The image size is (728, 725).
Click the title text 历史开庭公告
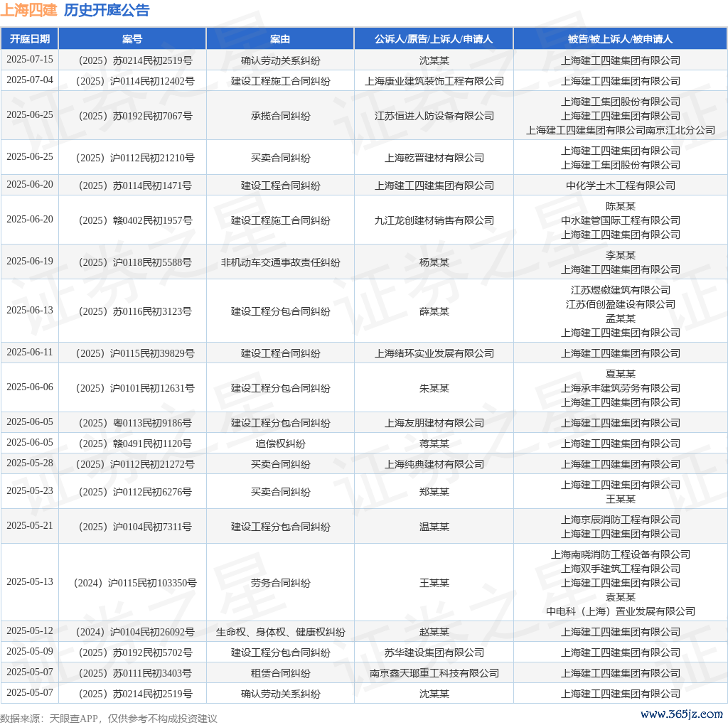[x=107, y=10]
